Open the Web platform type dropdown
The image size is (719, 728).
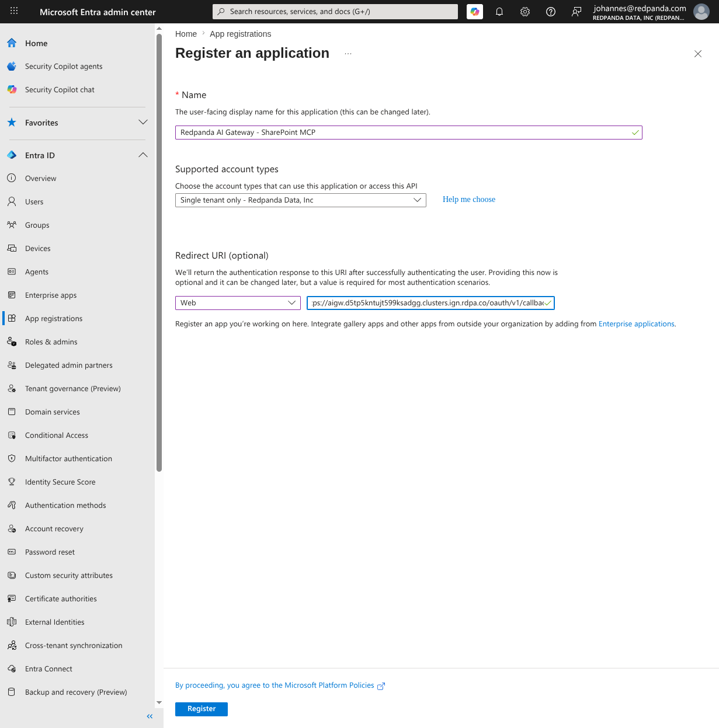(x=238, y=303)
